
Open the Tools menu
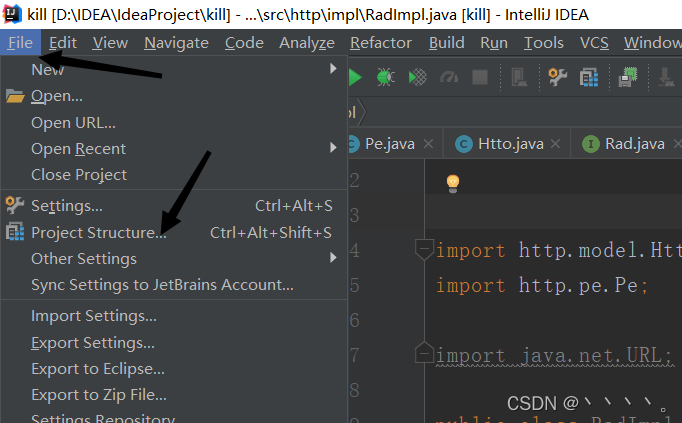[x=543, y=43]
